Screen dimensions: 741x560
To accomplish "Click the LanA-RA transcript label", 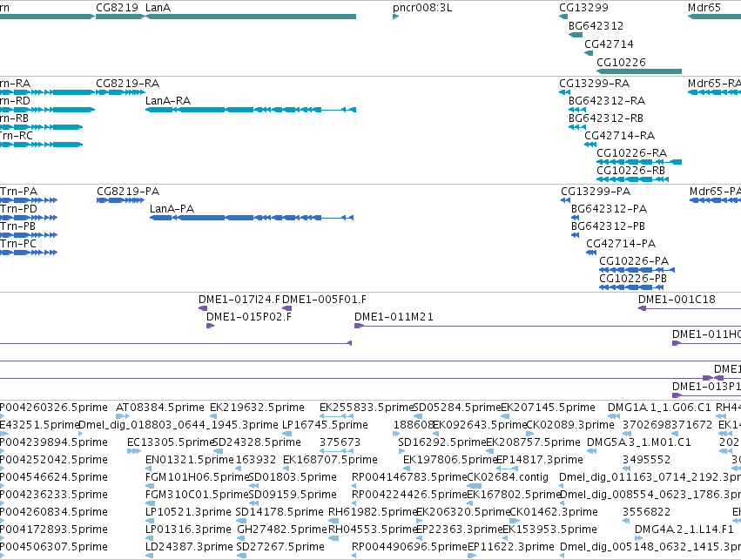I will click(x=168, y=101).
